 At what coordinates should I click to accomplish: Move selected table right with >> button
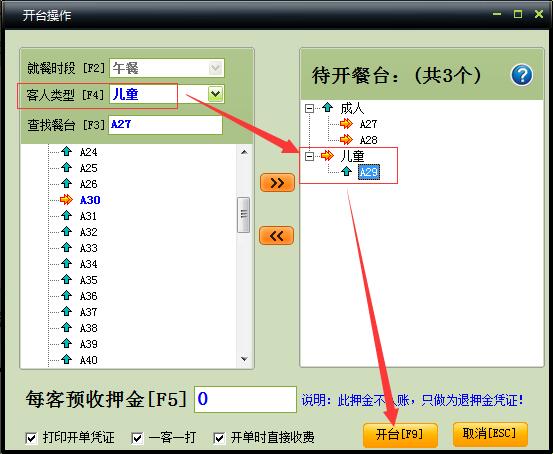click(x=277, y=183)
